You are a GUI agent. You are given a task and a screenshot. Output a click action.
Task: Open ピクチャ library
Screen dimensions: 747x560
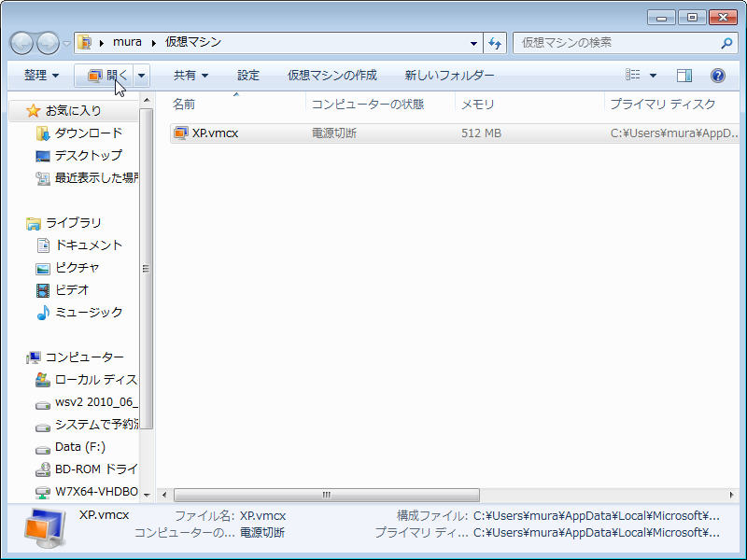(78, 268)
